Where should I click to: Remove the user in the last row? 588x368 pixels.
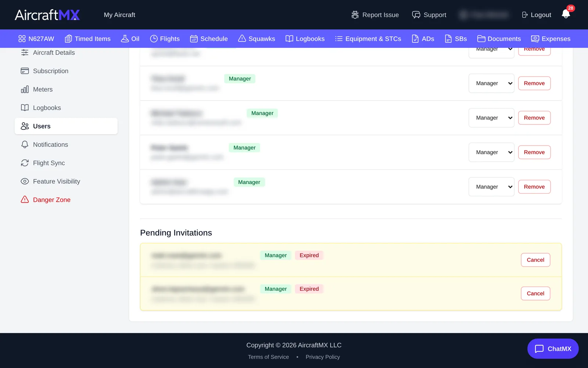(x=534, y=187)
